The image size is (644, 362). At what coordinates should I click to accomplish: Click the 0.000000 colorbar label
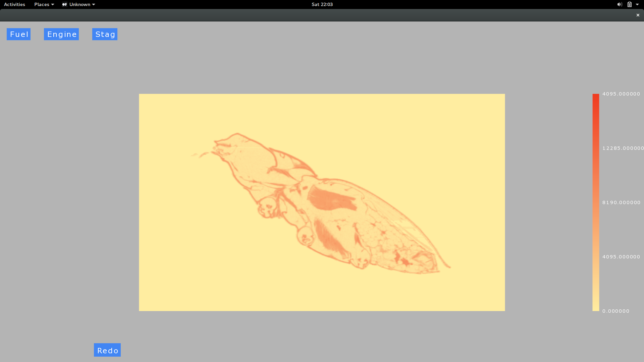pos(616,311)
